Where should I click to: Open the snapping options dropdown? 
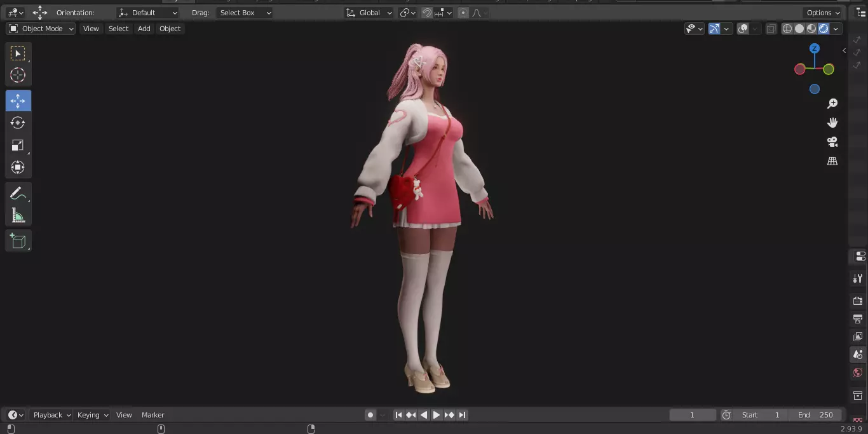point(444,13)
